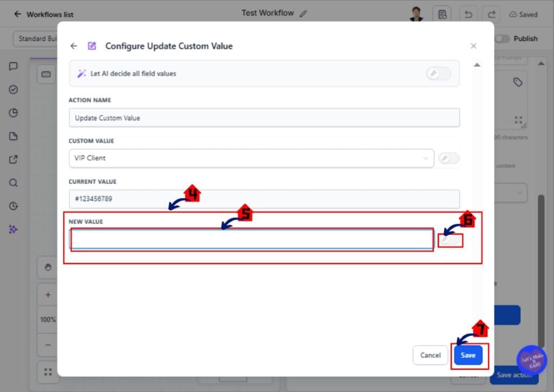Screen dimensions: 554x392
Task: Edit the Test Workflow name pencil icon
Action: click(x=303, y=14)
